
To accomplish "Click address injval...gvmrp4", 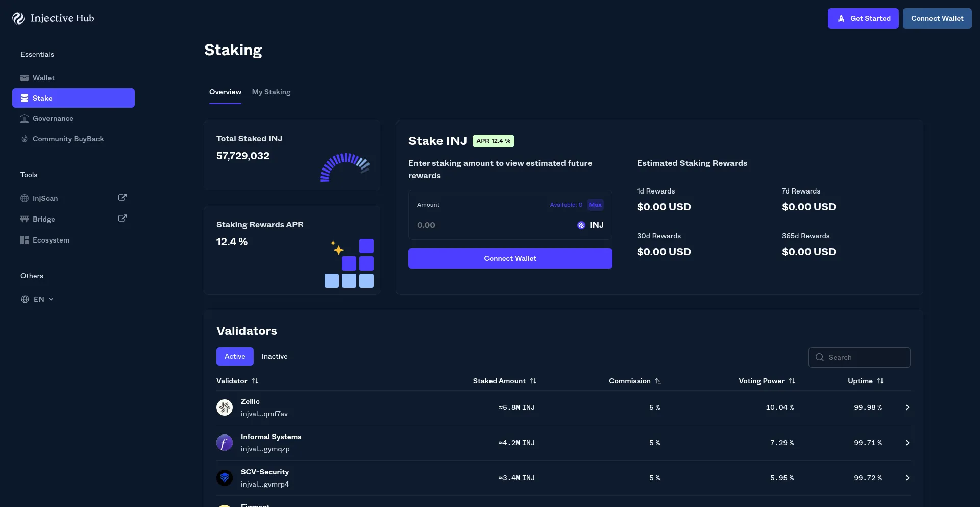I will (x=265, y=484).
